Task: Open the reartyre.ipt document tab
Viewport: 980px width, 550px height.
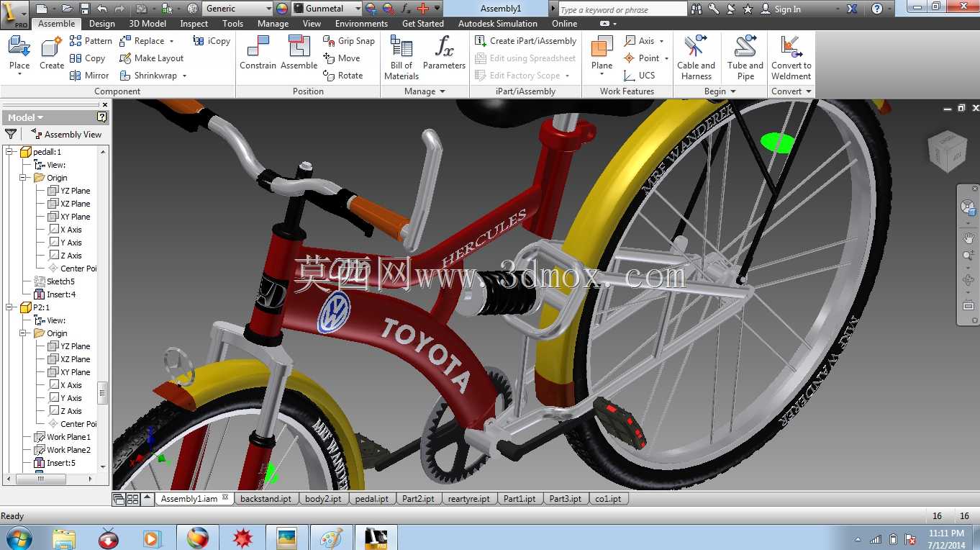Action: click(468, 498)
